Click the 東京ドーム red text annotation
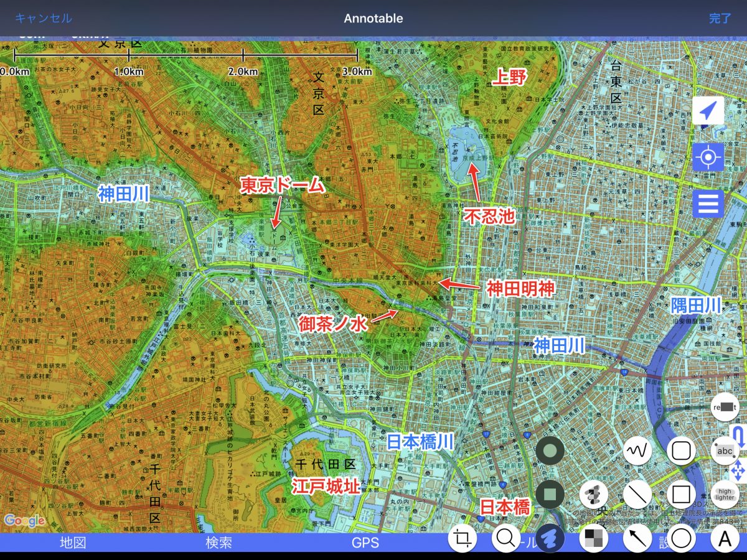 [283, 185]
